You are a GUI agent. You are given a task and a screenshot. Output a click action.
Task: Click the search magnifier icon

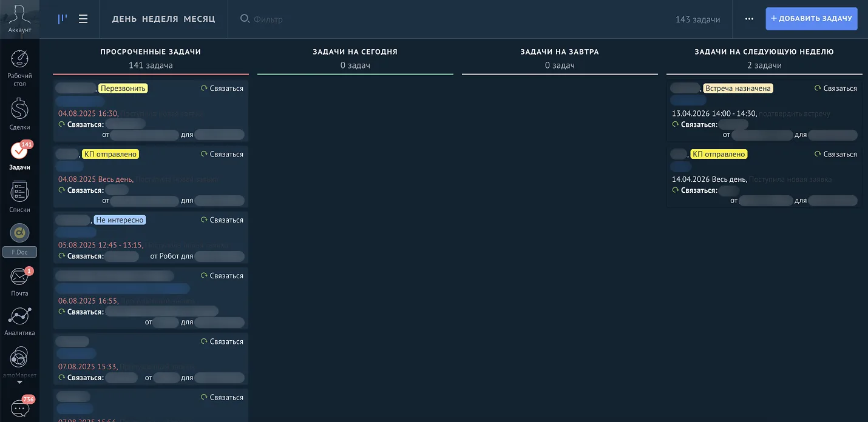(x=245, y=19)
